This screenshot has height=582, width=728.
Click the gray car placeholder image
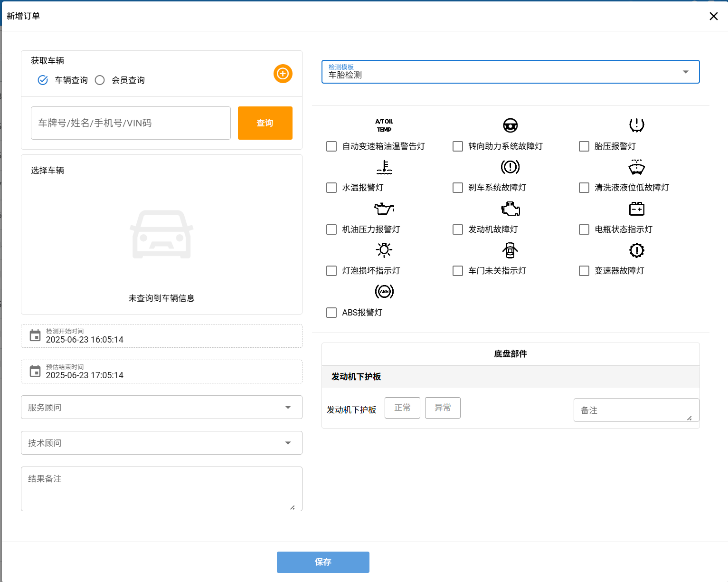[x=162, y=234]
